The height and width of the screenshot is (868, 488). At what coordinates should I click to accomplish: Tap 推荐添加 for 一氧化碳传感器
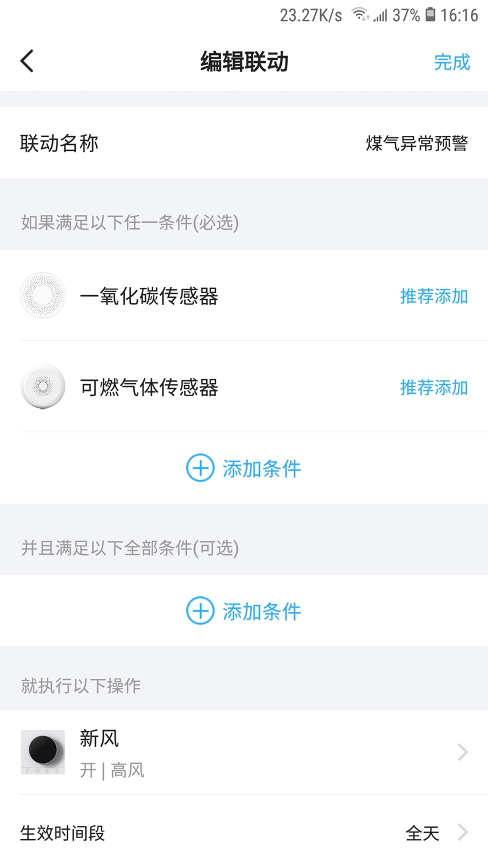pos(434,296)
